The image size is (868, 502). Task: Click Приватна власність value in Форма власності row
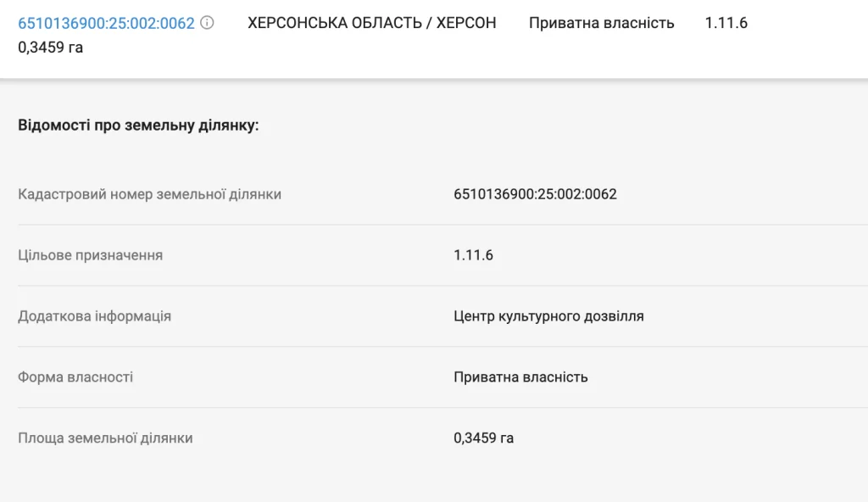520,377
